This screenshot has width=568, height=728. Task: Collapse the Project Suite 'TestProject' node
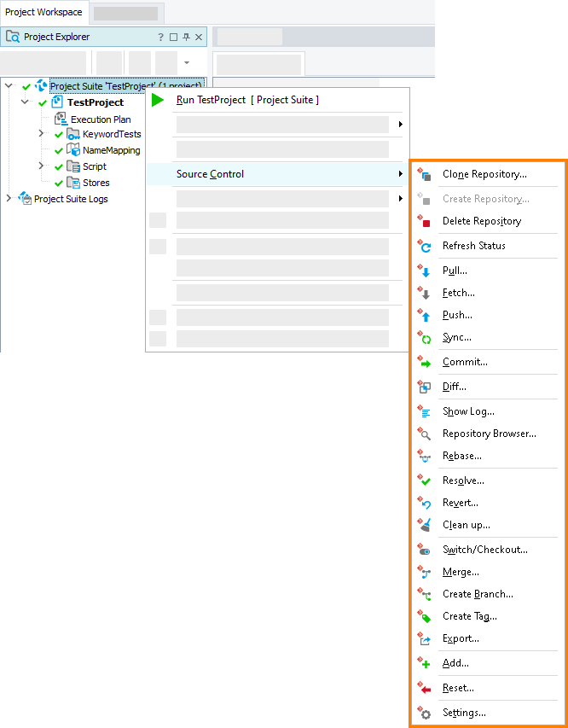tap(9, 85)
